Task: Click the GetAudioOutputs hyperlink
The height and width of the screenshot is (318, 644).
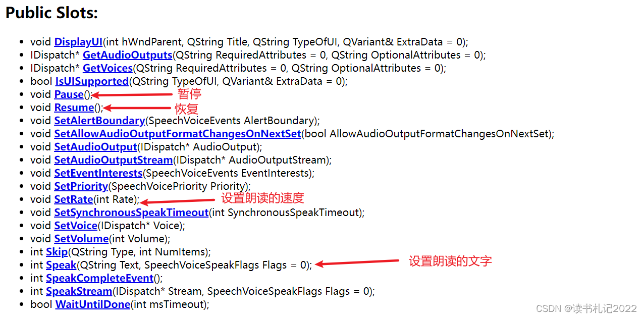Action: click(127, 55)
